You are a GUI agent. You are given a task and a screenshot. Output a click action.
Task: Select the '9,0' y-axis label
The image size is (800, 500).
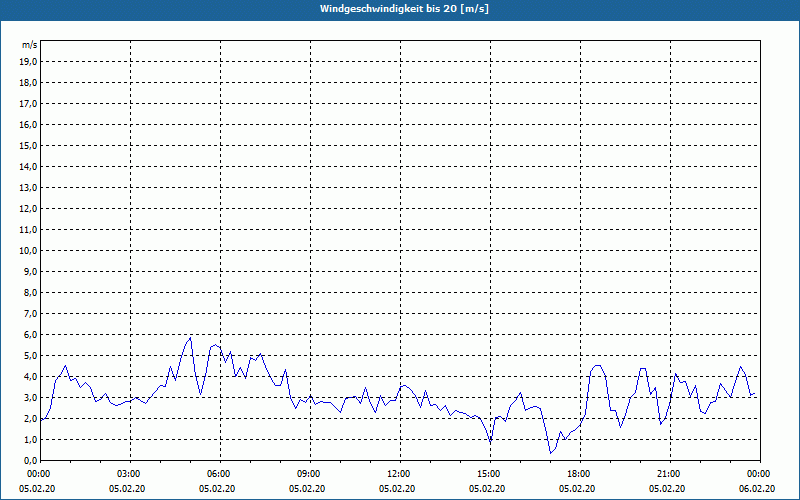pyautogui.click(x=30, y=271)
